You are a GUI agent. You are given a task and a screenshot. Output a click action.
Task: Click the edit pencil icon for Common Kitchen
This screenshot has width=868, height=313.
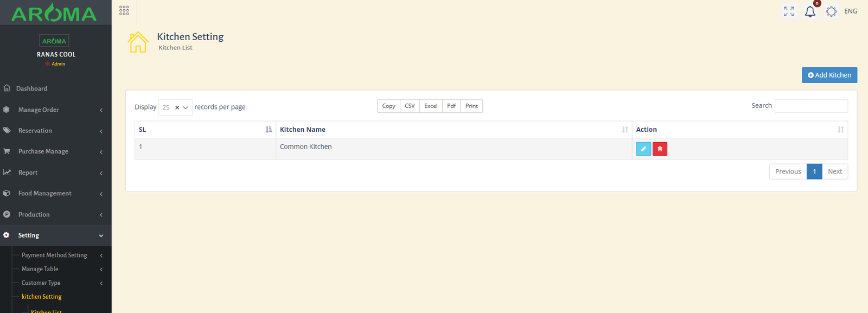[643, 149]
